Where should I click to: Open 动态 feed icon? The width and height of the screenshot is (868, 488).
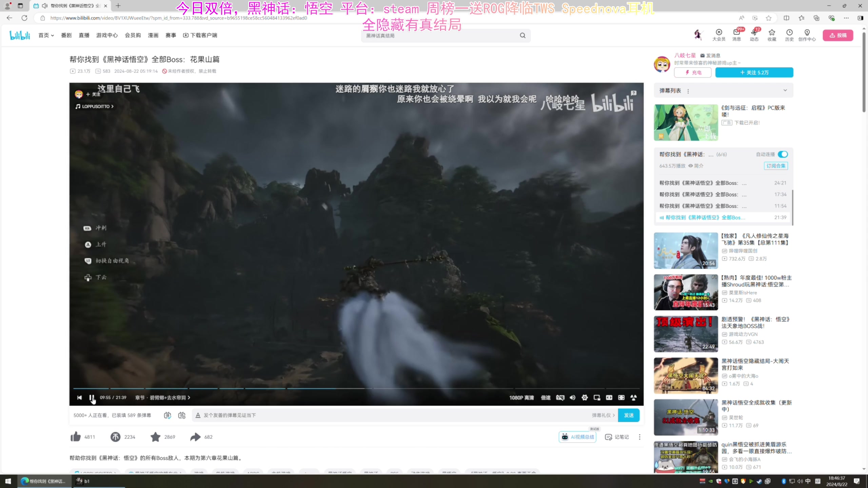(754, 35)
